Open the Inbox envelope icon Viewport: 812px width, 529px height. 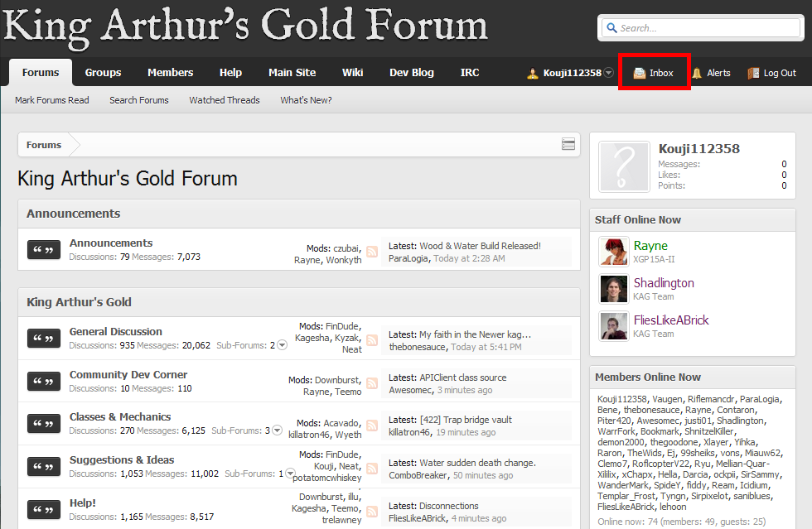pos(640,73)
